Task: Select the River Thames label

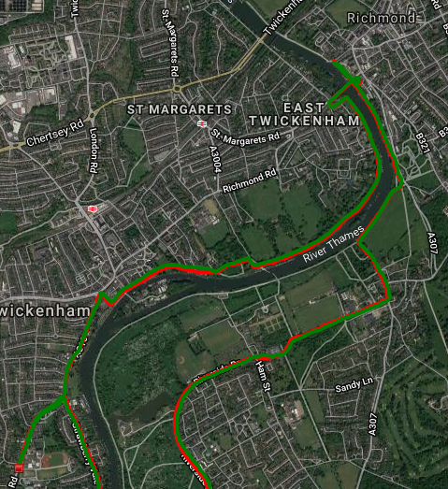Action: (333, 244)
